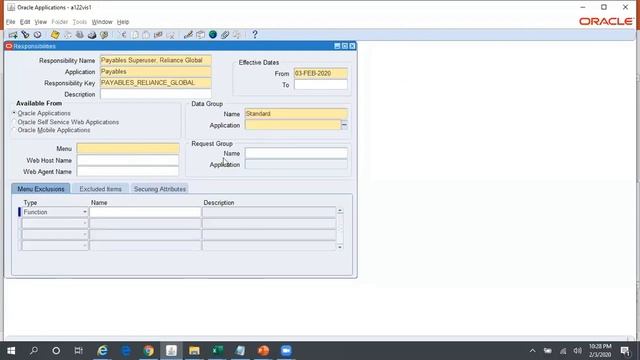Open the View menu
This screenshot has width=640, height=360.
[40, 22]
